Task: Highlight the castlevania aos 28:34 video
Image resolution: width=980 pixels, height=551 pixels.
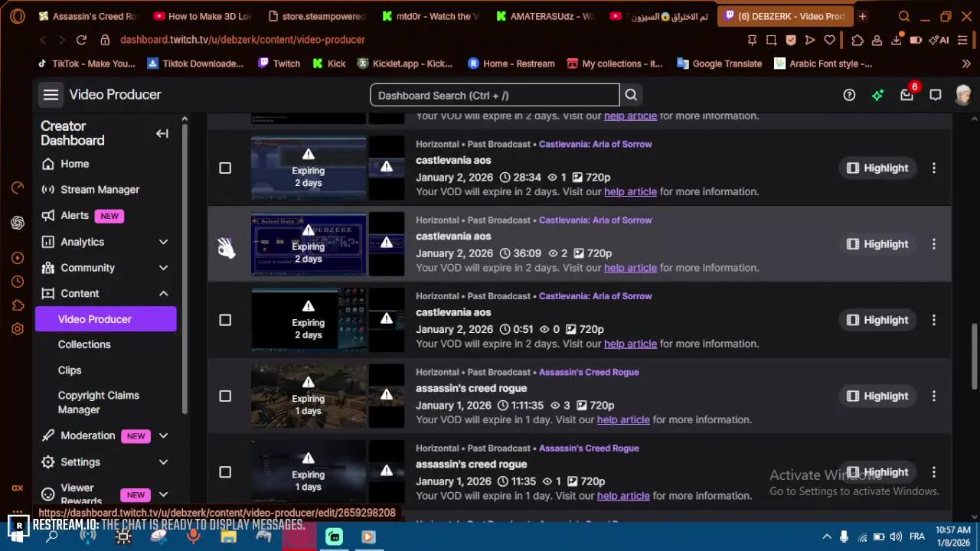Action: [x=877, y=168]
